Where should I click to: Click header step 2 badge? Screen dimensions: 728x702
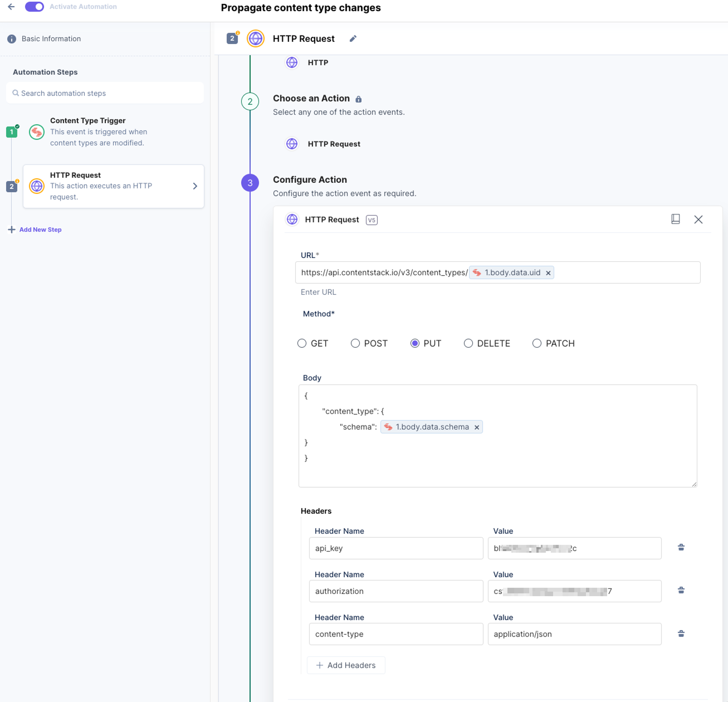point(232,38)
